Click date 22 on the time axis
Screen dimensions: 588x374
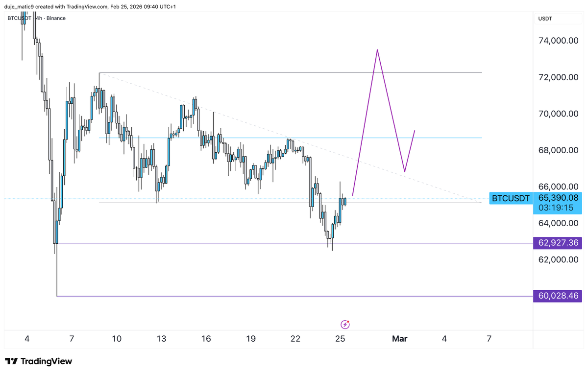tap(295, 338)
